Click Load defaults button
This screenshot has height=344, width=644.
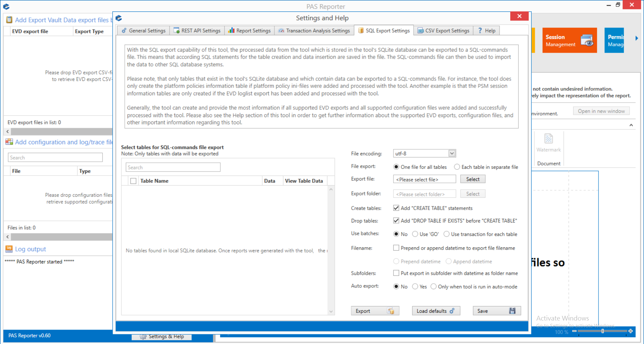[436, 311]
